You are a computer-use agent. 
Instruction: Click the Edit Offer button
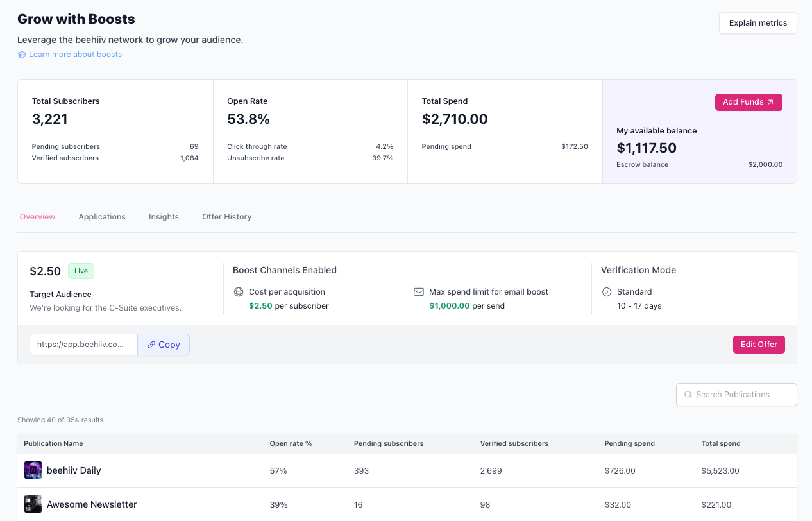point(759,345)
